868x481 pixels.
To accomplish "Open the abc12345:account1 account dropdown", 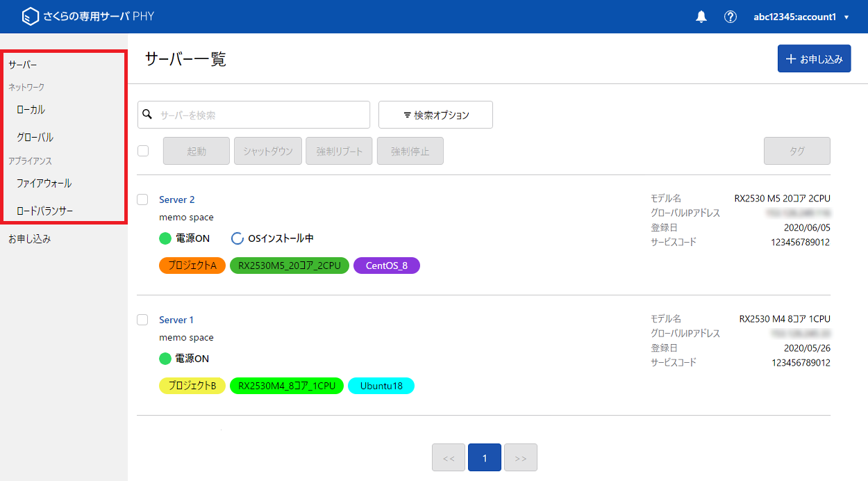I will (x=801, y=17).
